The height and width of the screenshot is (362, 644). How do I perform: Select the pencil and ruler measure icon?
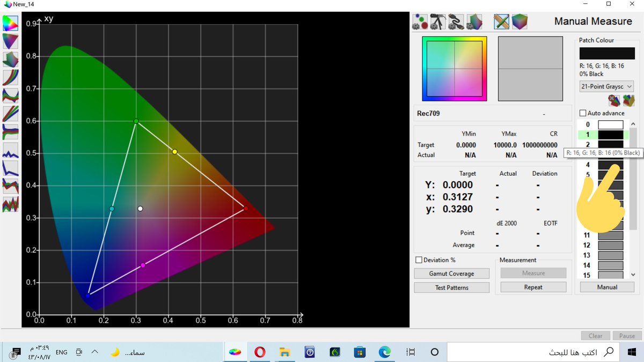501,22
